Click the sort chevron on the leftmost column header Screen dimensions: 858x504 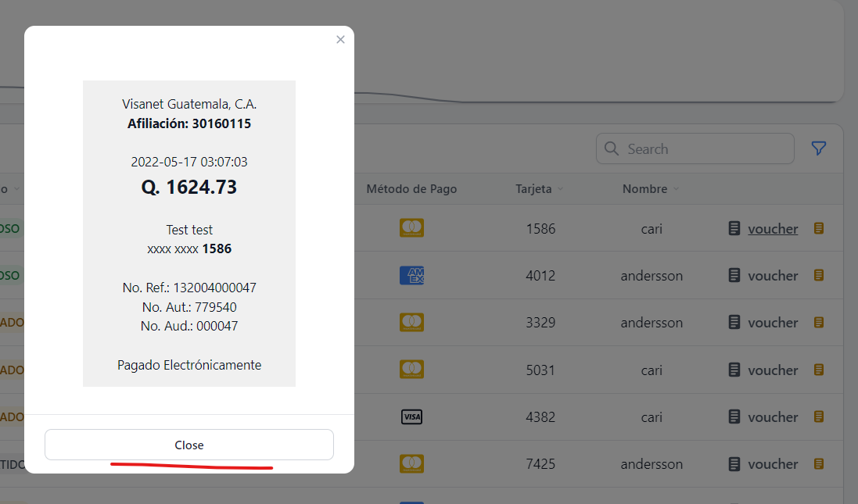tap(16, 188)
